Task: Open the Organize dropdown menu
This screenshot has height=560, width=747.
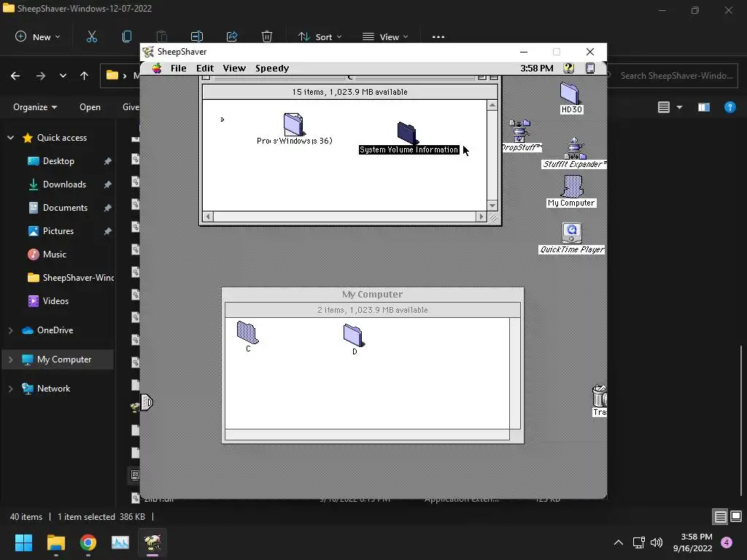Action: (x=35, y=107)
